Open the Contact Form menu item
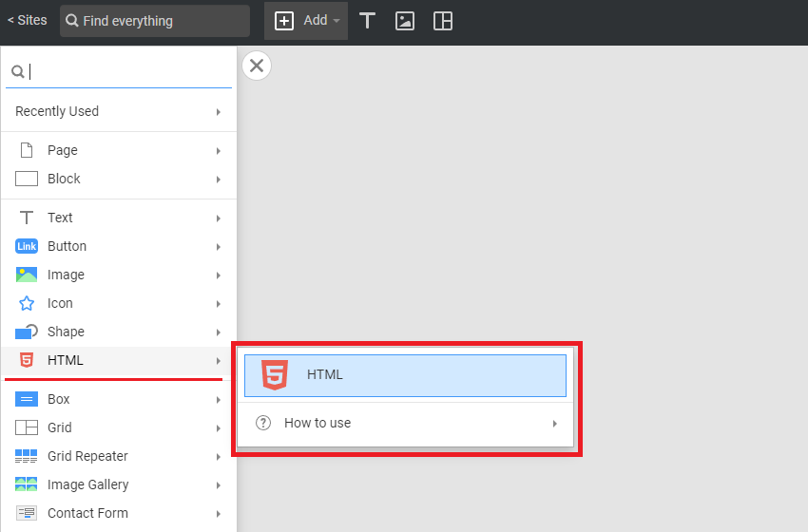This screenshot has height=532, width=808. (119, 513)
